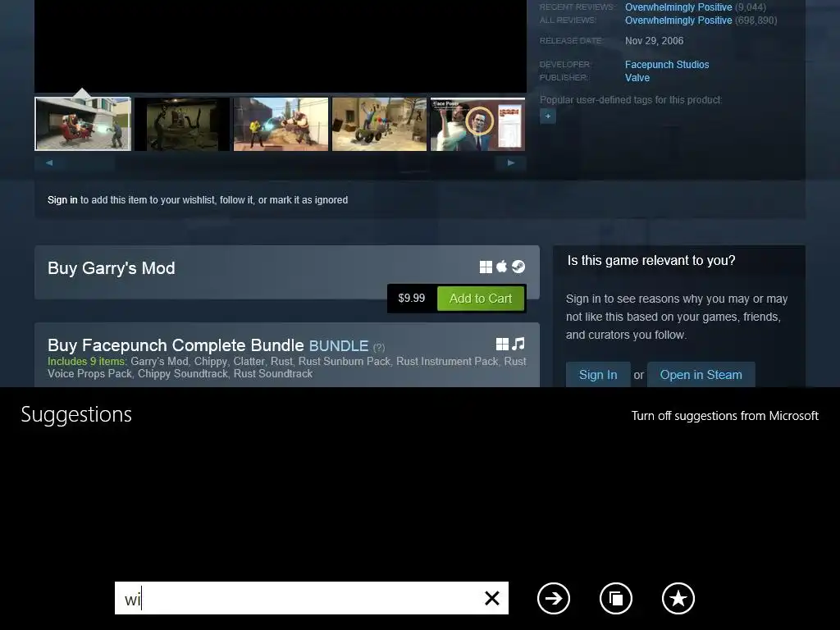The image size is (840, 630).
Task: Click the release date 'Nov 29, 2006'
Action: tap(654, 41)
